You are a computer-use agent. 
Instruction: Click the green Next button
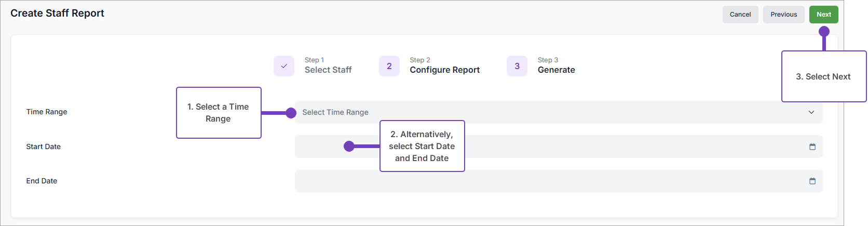click(x=823, y=15)
